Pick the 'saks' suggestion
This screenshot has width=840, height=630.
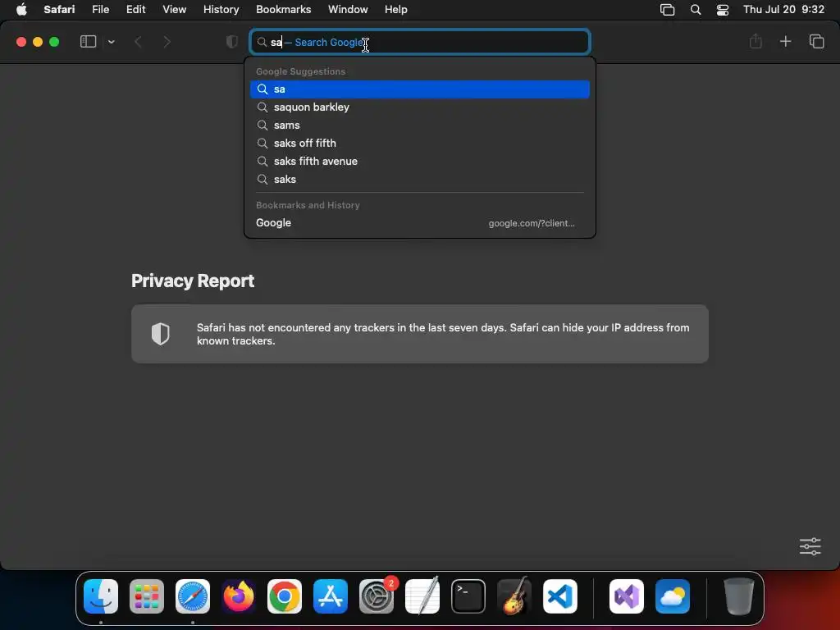(420, 180)
